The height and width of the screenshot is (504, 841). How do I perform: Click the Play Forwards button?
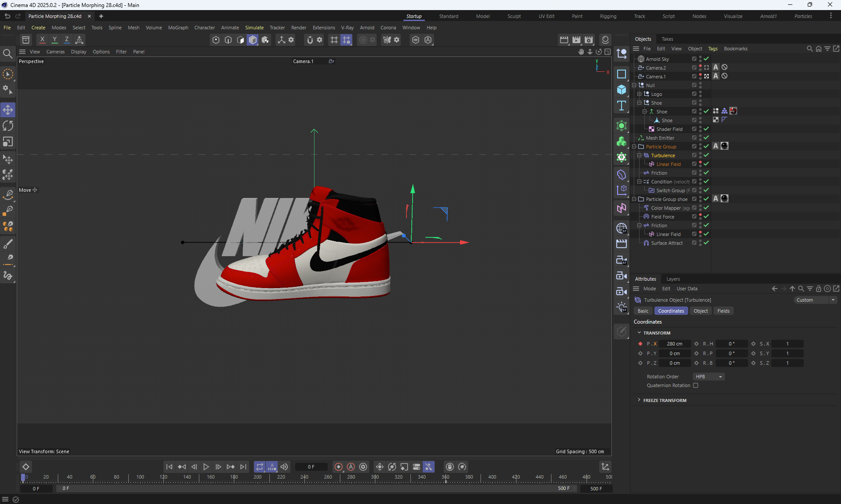206,467
